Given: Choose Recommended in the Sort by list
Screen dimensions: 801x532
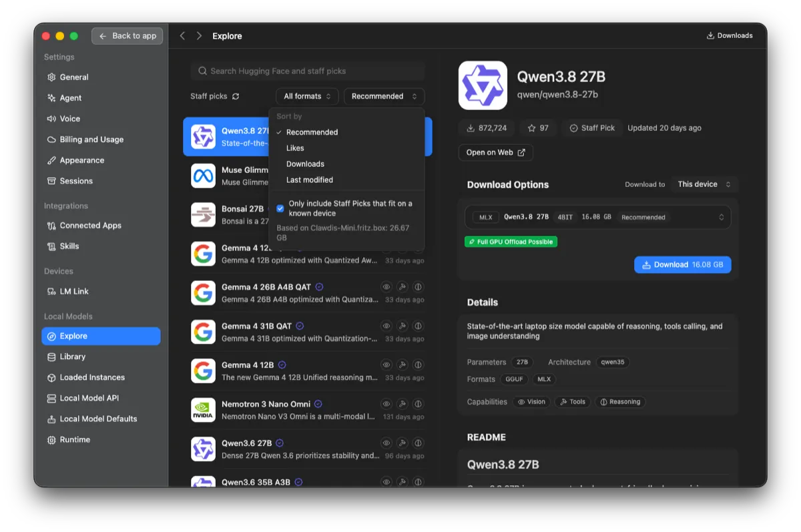Looking at the screenshot, I should coord(346,132).
